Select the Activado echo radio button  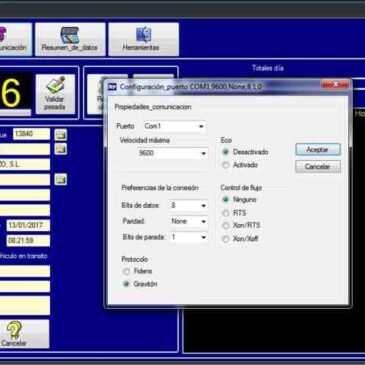click(x=226, y=165)
